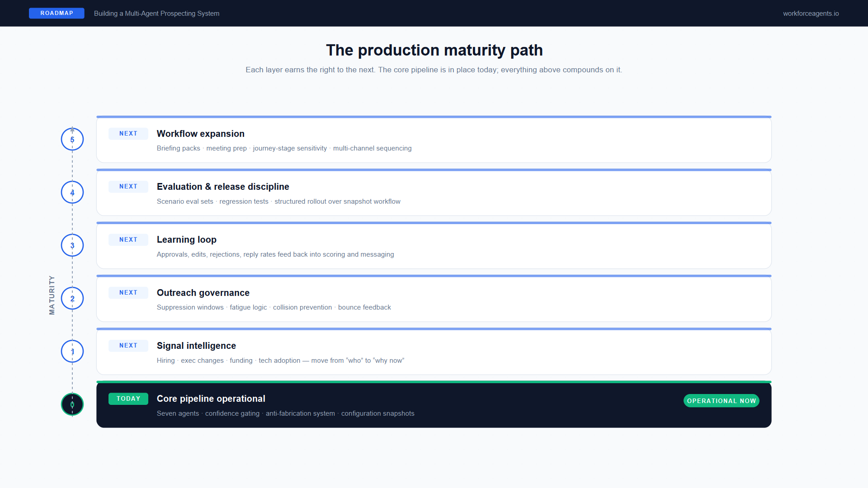
Task: Click the OPERATIONAL NOW status pill
Action: 721,401
